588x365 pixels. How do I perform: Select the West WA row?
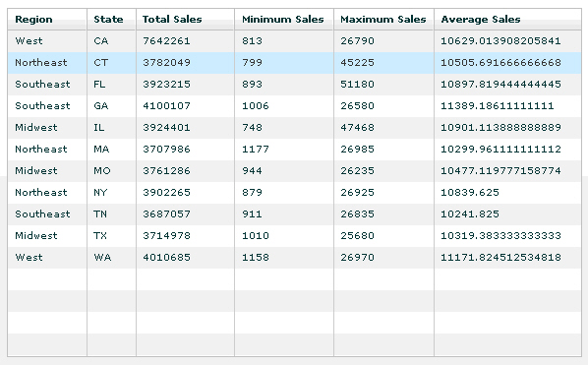click(x=294, y=258)
